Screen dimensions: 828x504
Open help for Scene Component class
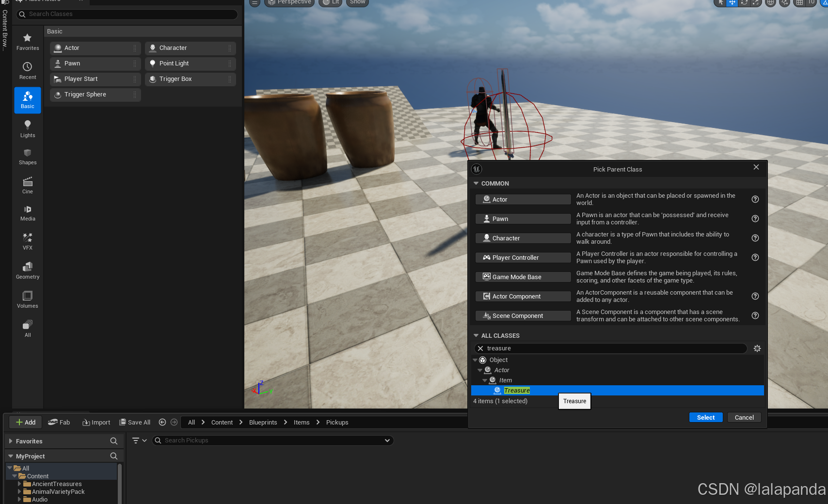pyautogui.click(x=755, y=315)
